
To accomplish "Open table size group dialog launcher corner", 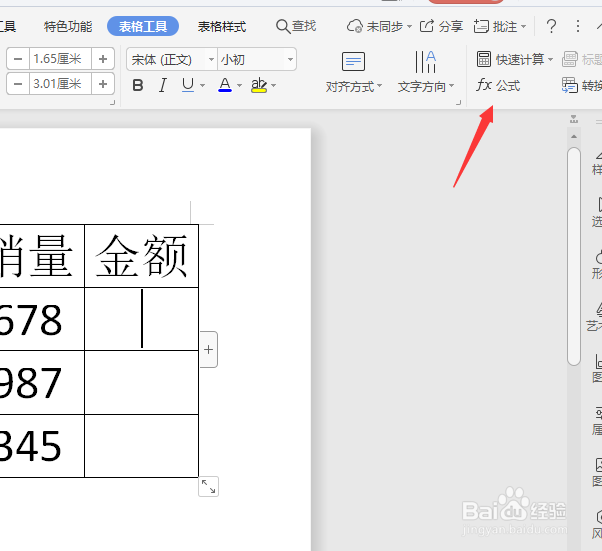I will click(112, 102).
